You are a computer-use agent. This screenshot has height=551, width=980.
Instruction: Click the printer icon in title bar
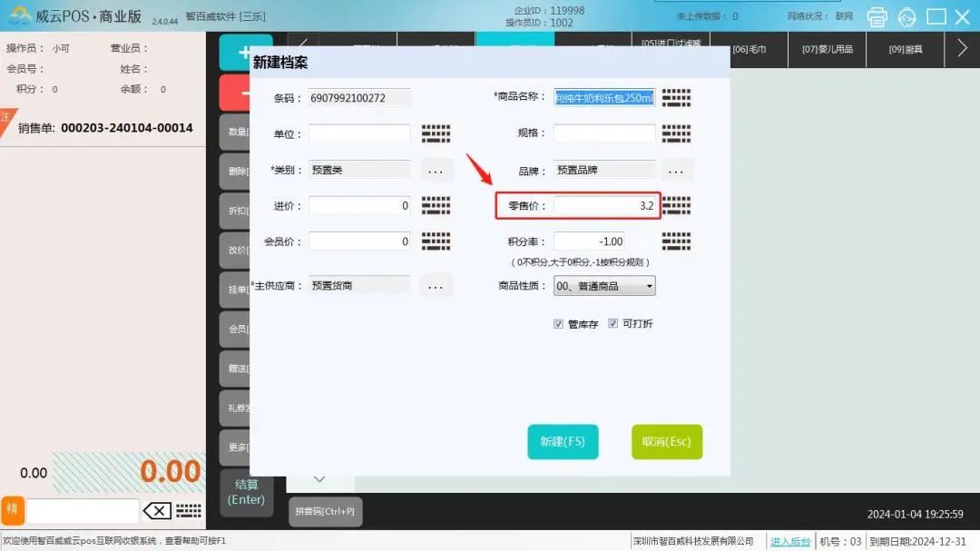(877, 16)
